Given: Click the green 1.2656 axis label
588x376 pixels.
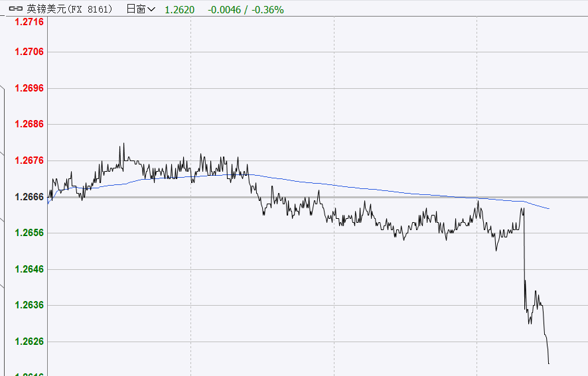Looking at the screenshot, I should 29,233.
